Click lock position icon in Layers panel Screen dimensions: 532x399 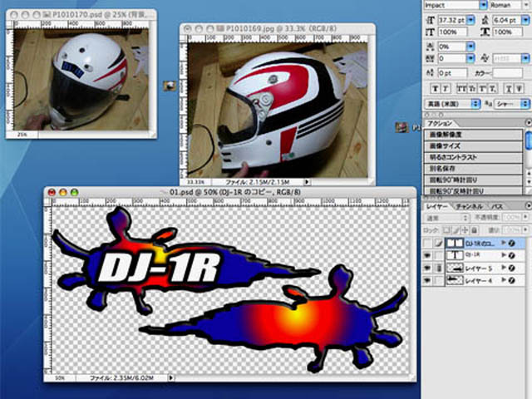pos(465,230)
